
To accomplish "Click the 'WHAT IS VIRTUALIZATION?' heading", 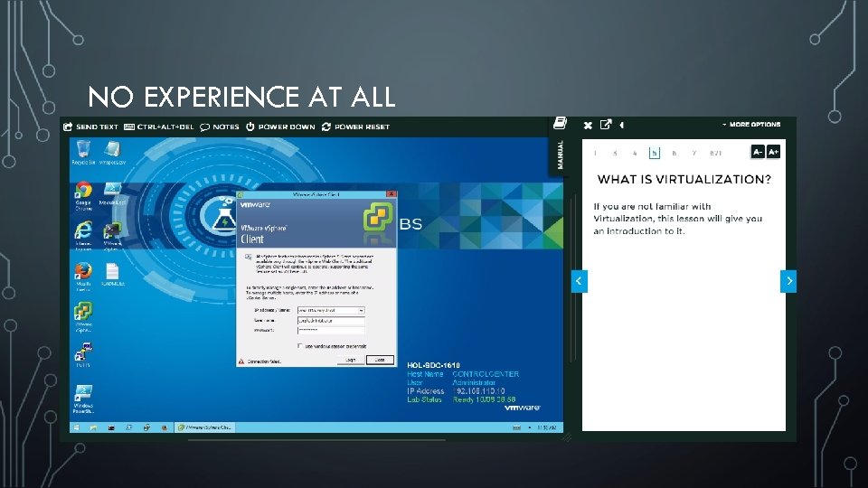I will click(684, 179).
